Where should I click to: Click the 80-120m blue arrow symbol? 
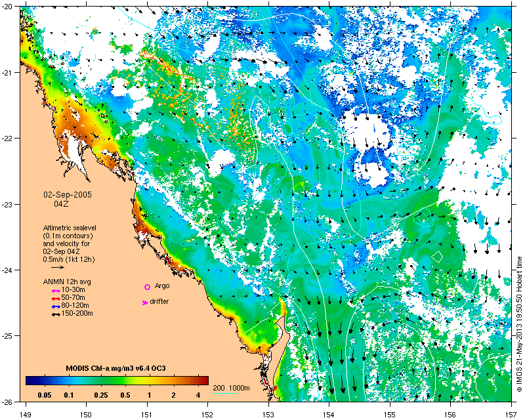56,306
